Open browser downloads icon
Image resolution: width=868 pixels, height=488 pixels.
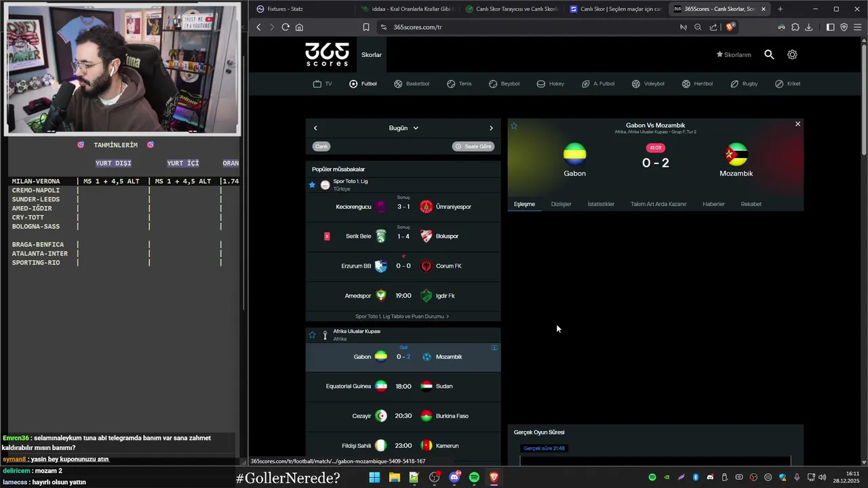[808, 27]
